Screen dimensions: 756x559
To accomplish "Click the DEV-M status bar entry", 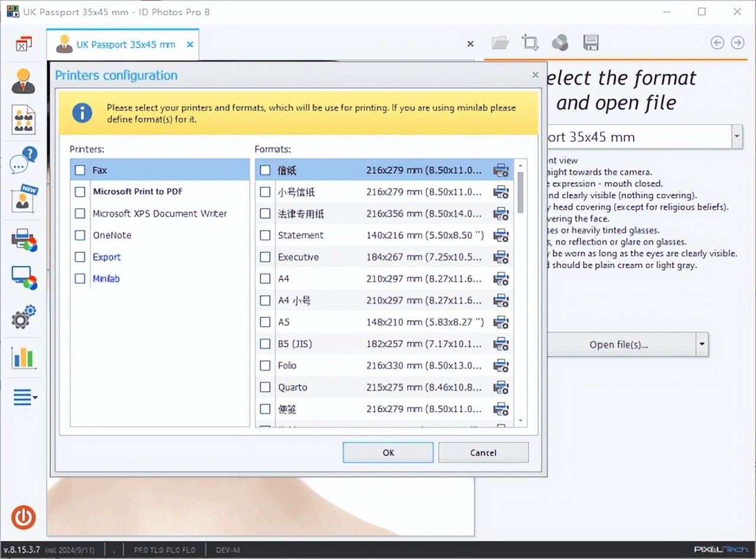I will pos(228,550).
